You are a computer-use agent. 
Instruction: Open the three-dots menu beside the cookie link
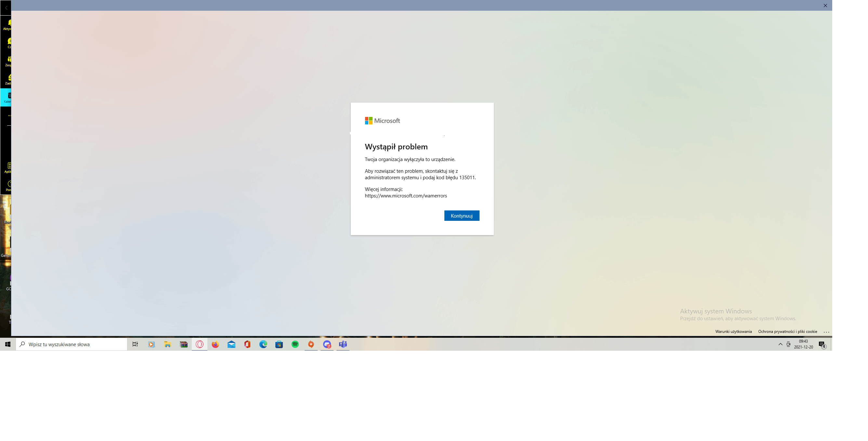(826, 332)
